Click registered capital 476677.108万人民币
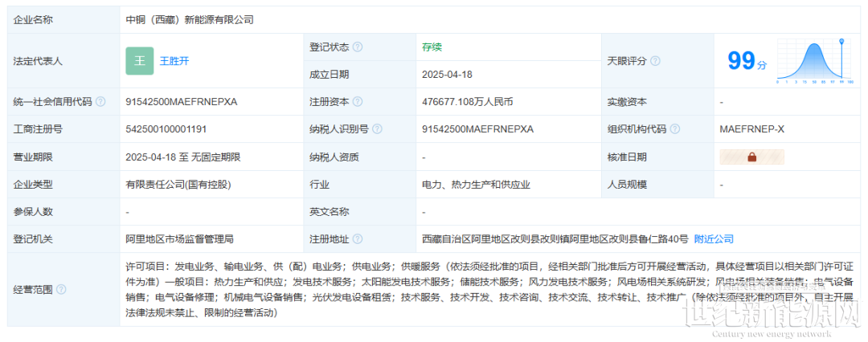The width and height of the screenshot is (868, 342). [x=467, y=102]
